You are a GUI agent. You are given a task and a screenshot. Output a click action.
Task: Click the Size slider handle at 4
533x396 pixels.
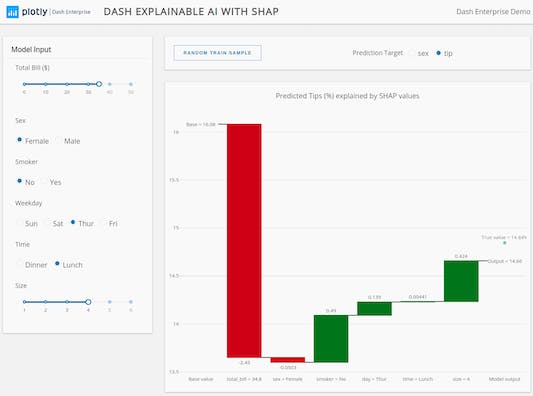[88, 302]
